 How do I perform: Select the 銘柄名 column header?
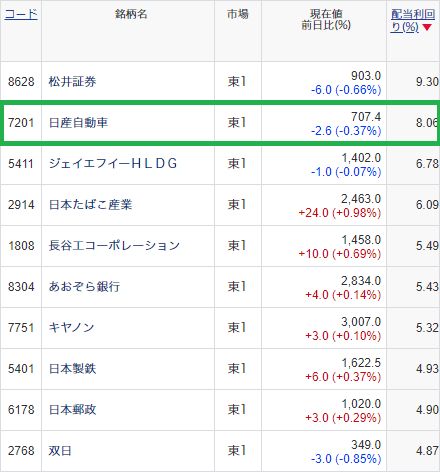tap(131, 14)
